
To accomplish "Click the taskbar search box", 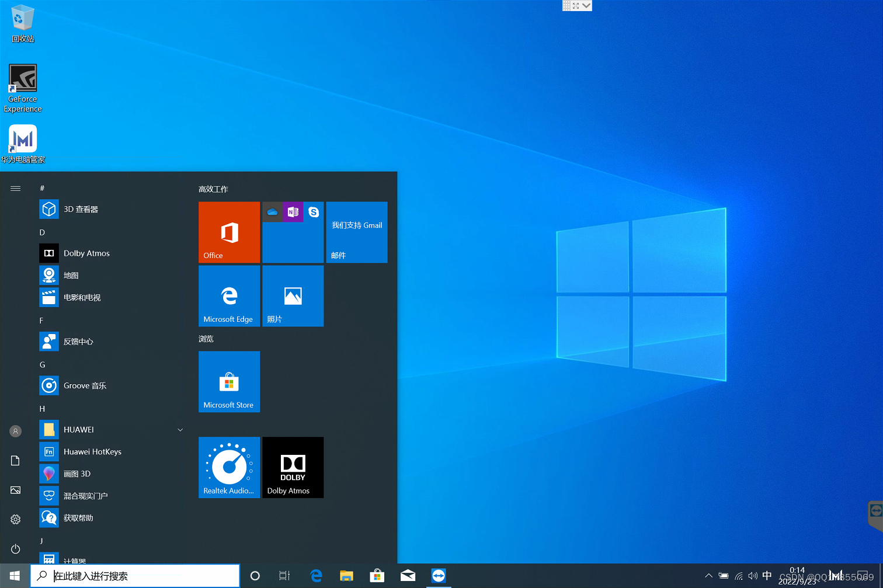I will point(135,576).
